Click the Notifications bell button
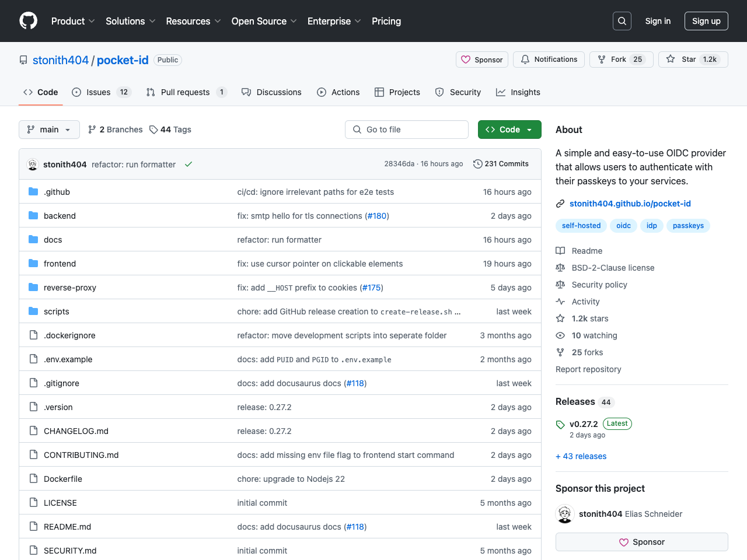The height and width of the screenshot is (560, 747). [549, 60]
